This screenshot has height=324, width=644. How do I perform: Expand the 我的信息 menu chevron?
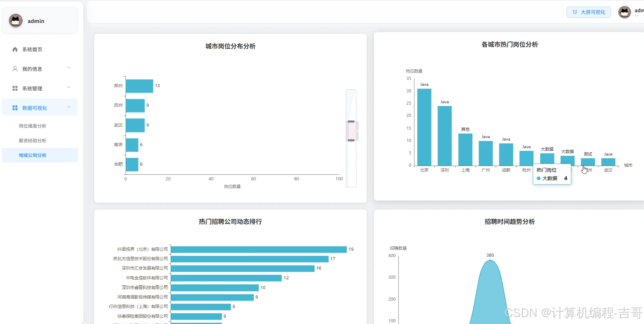point(69,68)
